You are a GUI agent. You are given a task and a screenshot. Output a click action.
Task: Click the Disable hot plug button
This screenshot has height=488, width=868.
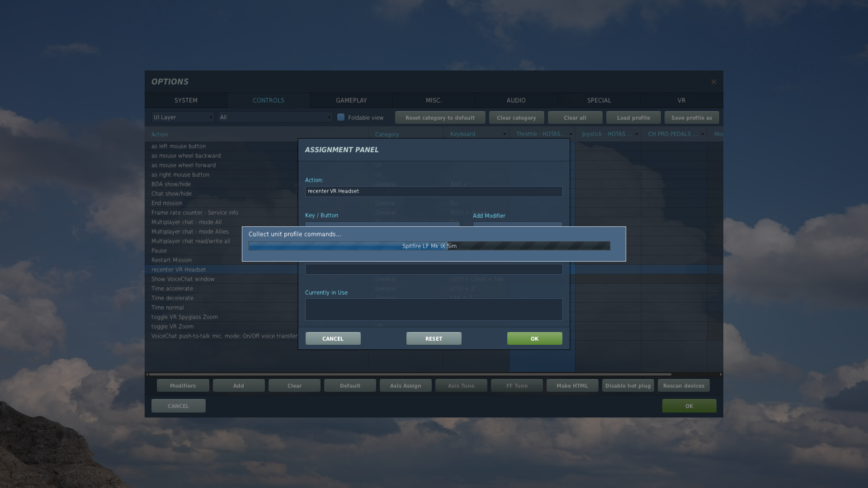click(628, 385)
